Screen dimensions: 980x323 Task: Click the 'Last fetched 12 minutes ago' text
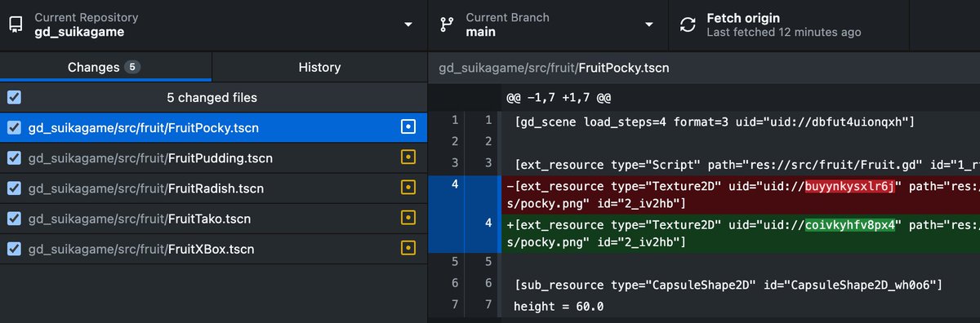point(783,33)
